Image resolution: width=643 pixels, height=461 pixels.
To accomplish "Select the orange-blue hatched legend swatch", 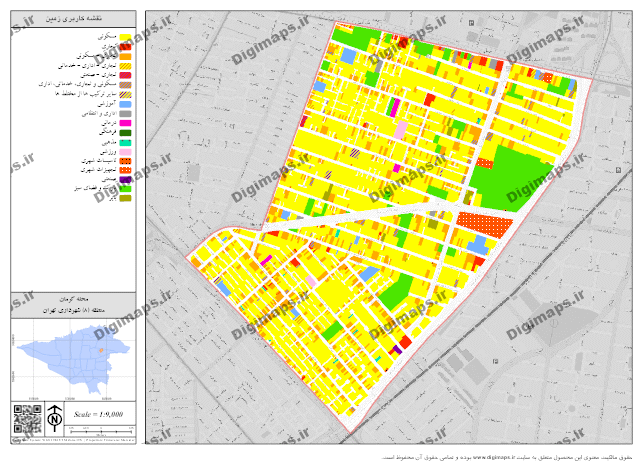I will tap(125, 85).
